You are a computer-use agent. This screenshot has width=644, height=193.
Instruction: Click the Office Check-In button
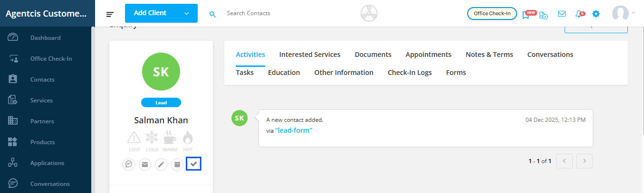point(492,13)
